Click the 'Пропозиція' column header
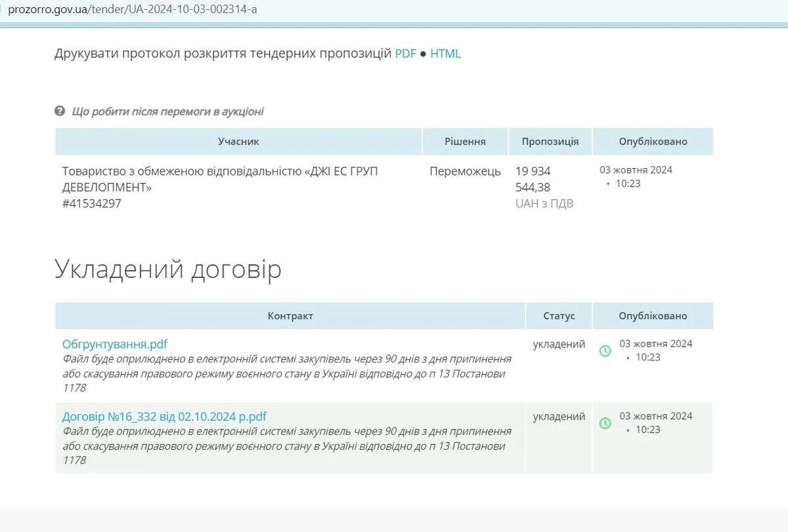This screenshot has width=788, height=532. point(550,141)
